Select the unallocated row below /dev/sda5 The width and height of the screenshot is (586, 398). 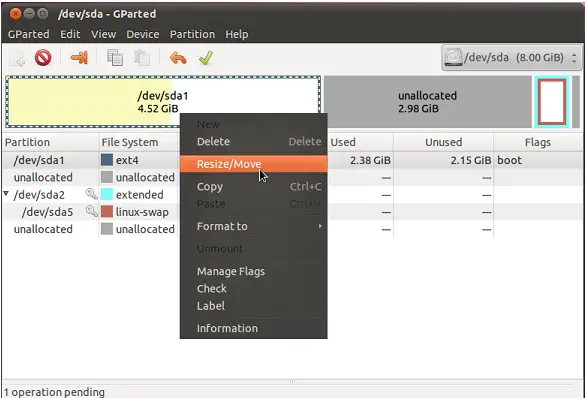292,229
